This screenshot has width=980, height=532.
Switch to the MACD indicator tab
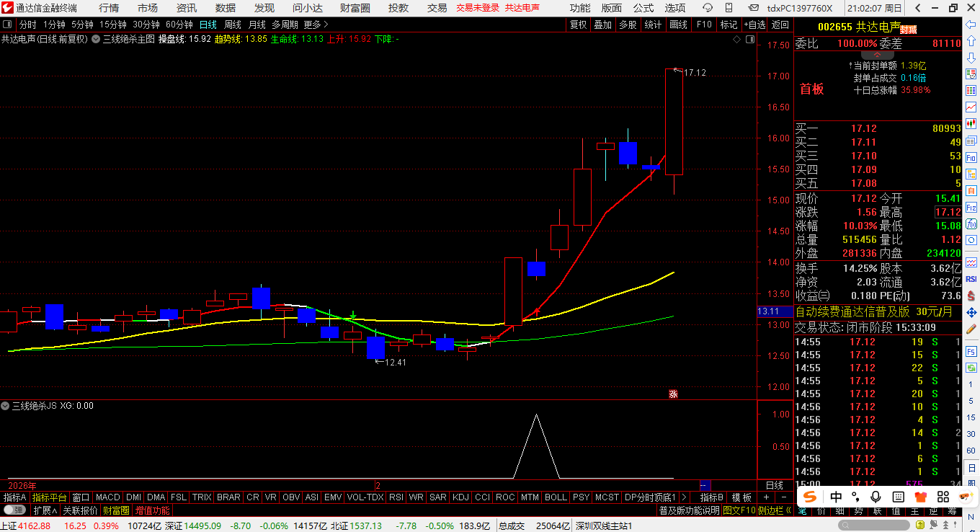(108, 497)
